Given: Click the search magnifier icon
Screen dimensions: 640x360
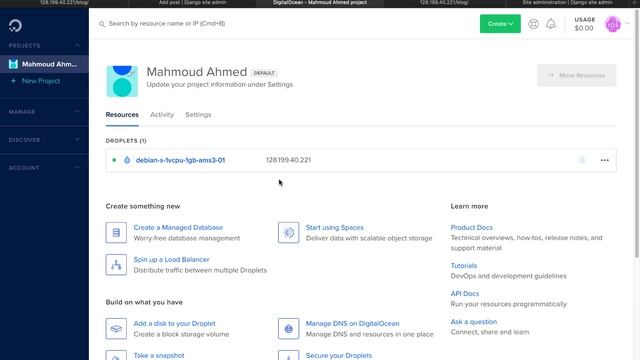Looking at the screenshot, I should tap(102, 24).
